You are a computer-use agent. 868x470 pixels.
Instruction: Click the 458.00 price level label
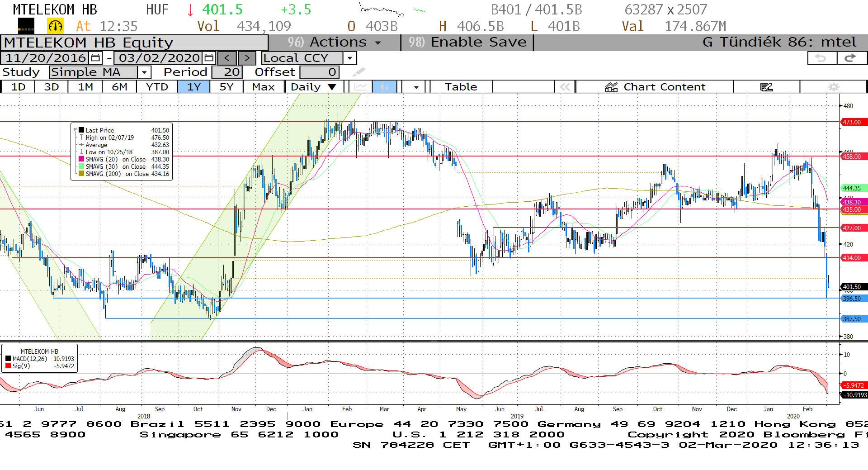click(854, 157)
